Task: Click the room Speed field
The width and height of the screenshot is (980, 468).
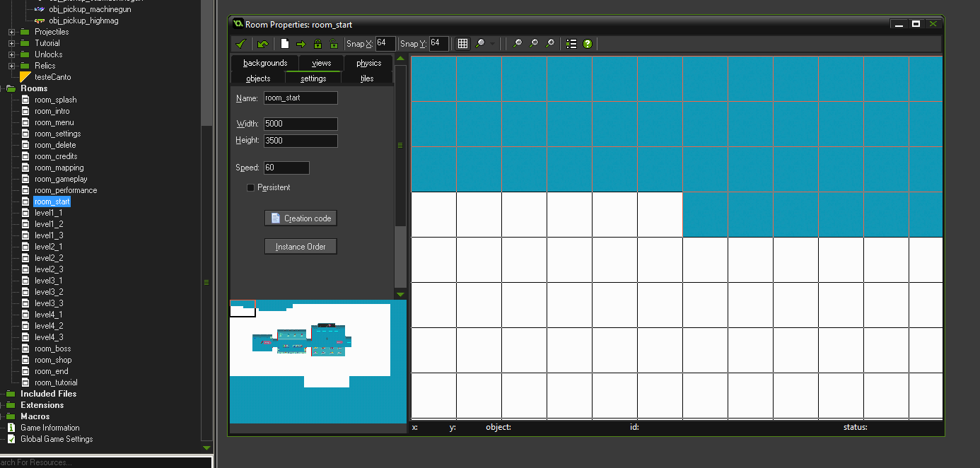Action: pyautogui.click(x=286, y=168)
